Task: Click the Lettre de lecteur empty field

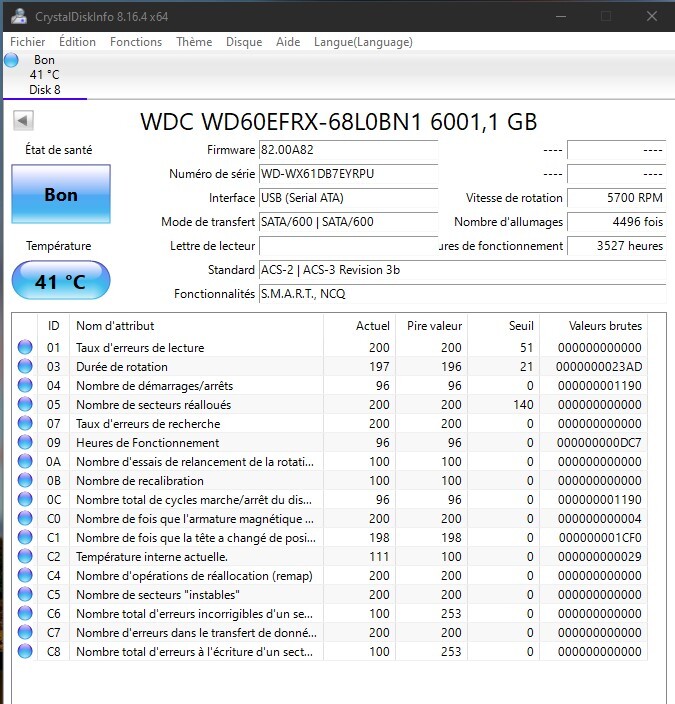Action: coord(349,246)
